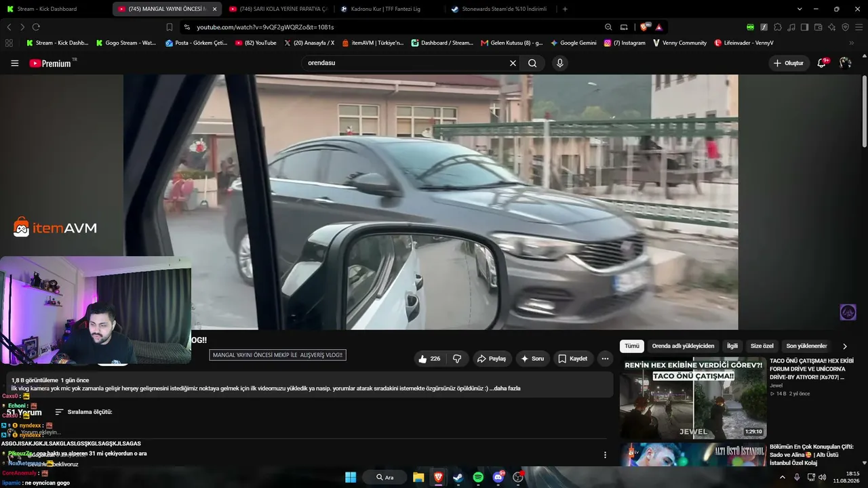868x488 pixels.
Task: Open the Brave VPN shield icon
Action: [x=845, y=27]
